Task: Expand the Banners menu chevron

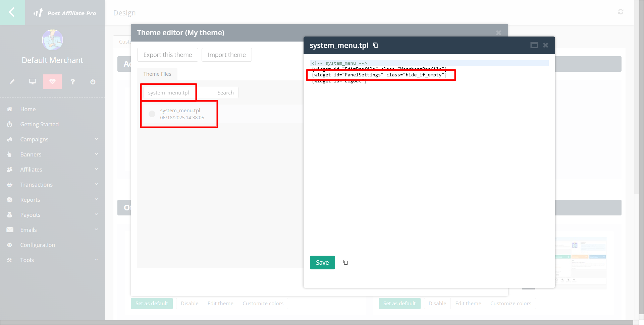Action: (x=97, y=154)
